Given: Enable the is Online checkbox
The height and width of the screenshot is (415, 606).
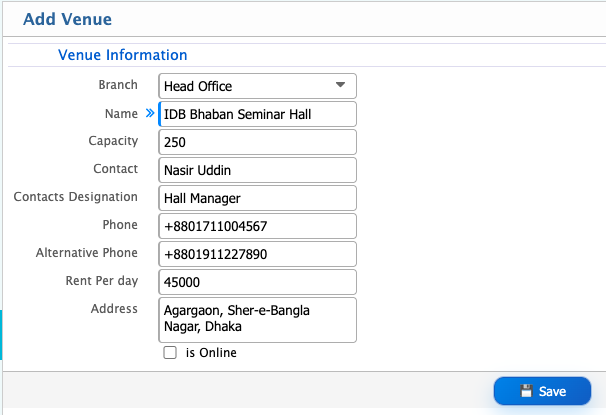Looking at the screenshot, I should (170, 353).
